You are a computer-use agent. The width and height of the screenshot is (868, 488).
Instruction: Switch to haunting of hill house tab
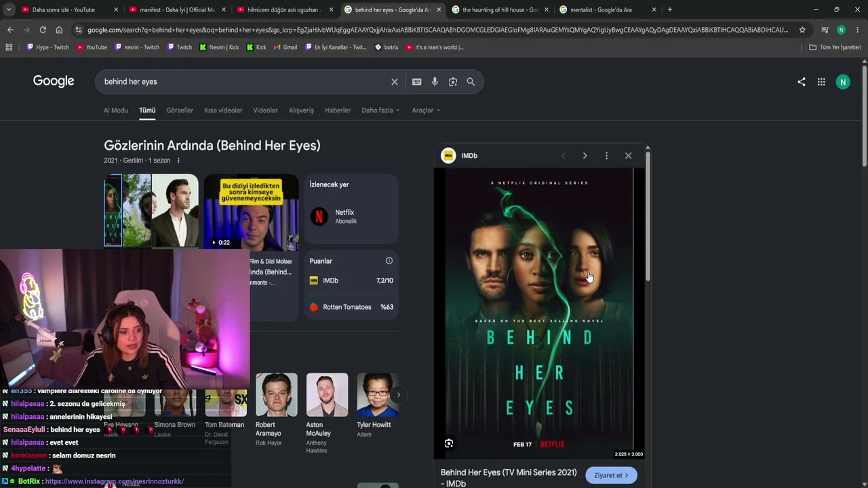click(500, 9)
